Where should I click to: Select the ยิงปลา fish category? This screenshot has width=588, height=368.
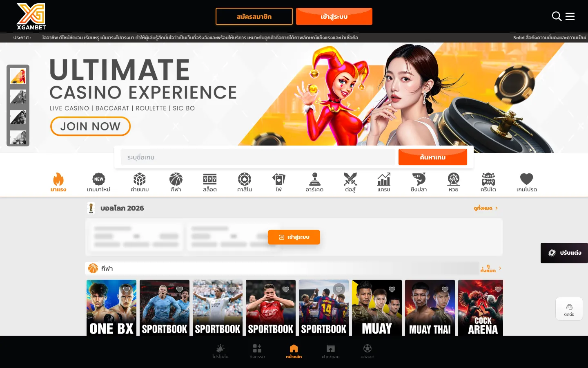(419, 182)
